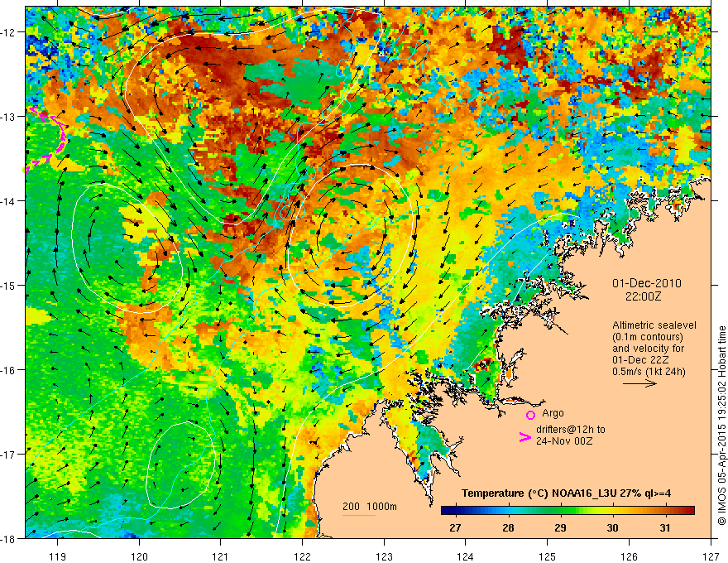Click the longitude axis label 121
This screenshot has width=728, height=563.
point(221,556)
